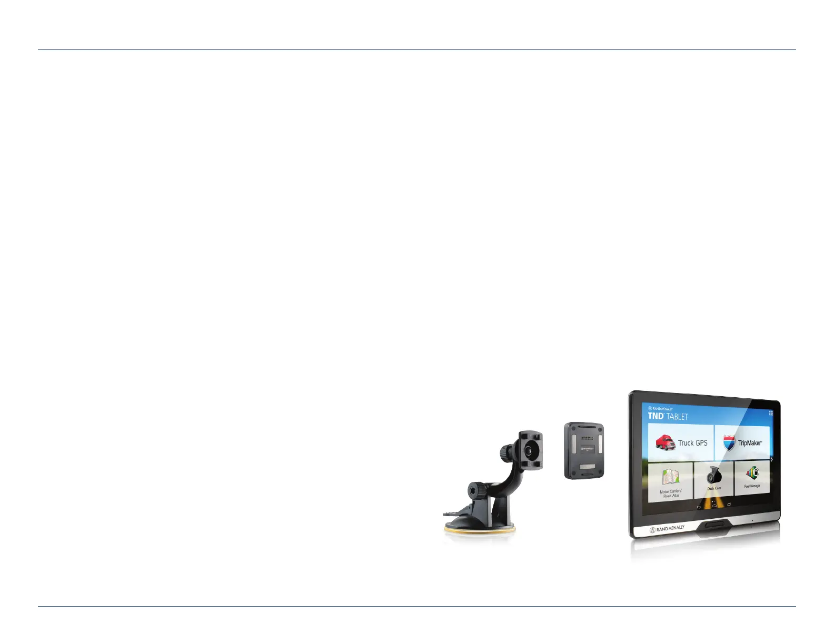
Task: Tap the recent apps navigation icon
Action: (730, 505)
